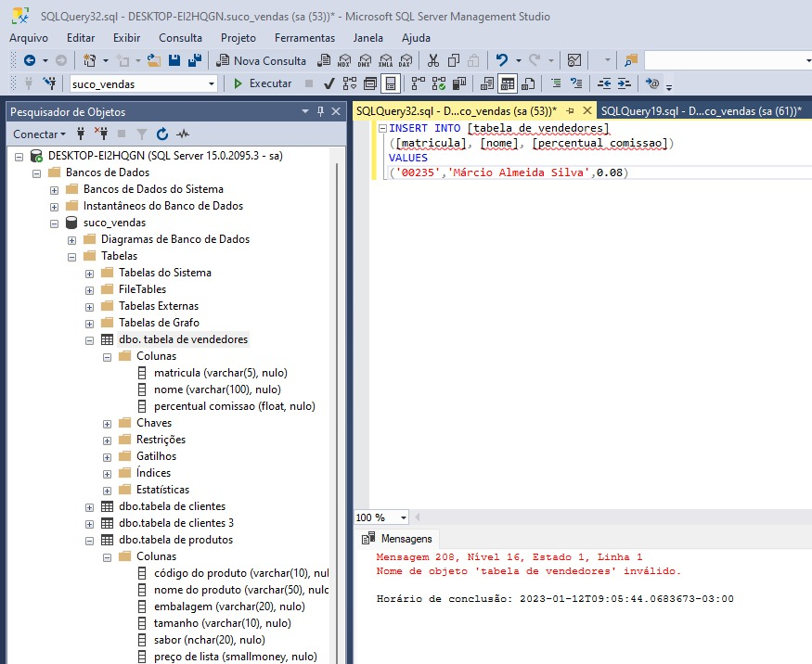Image resolution: width=812 pixels, height=664 pixels.
Task: Collapse the dbo.tabela de vendedores node
Action: pyautogui.click(x=90, y=340)
